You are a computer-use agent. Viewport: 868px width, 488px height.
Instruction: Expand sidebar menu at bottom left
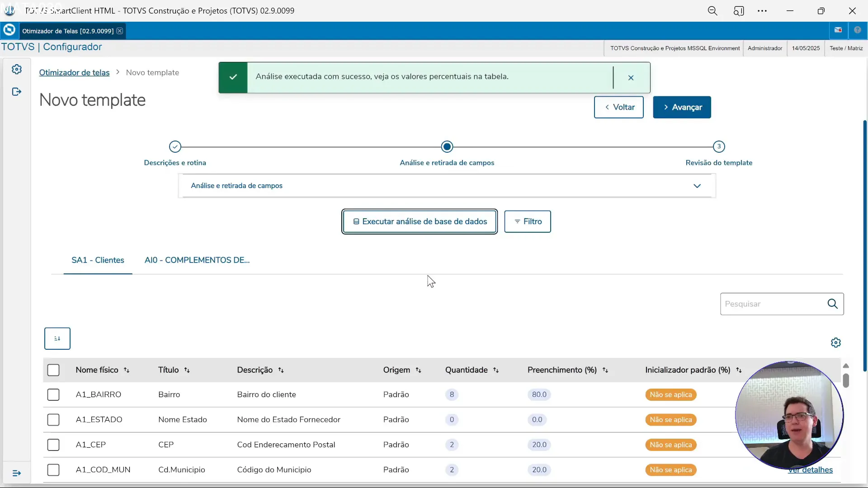[x=17, y=473]
